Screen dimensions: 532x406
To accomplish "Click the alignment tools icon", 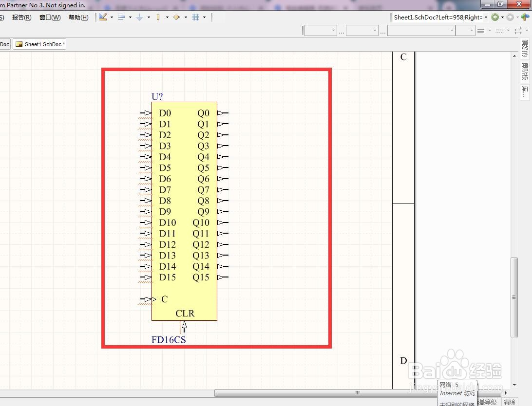I will coord(121,17).
